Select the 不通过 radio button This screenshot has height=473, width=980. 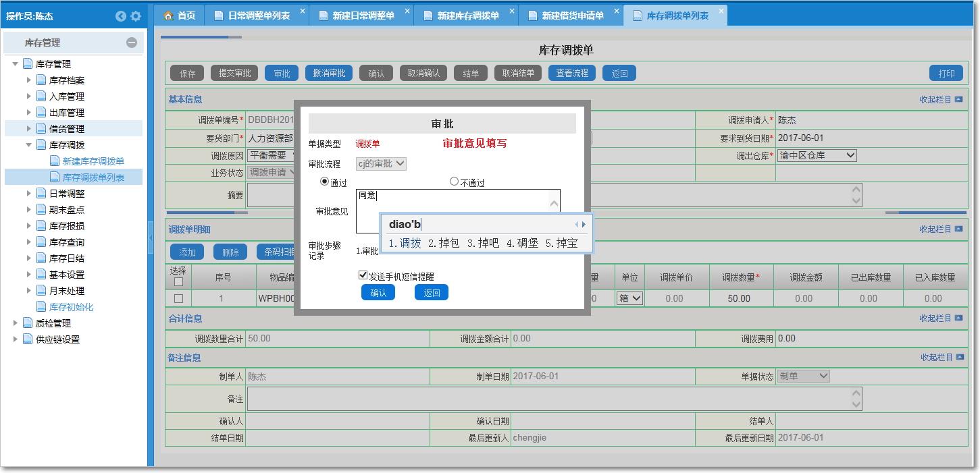pyautogui.click(x=454, y=182)
